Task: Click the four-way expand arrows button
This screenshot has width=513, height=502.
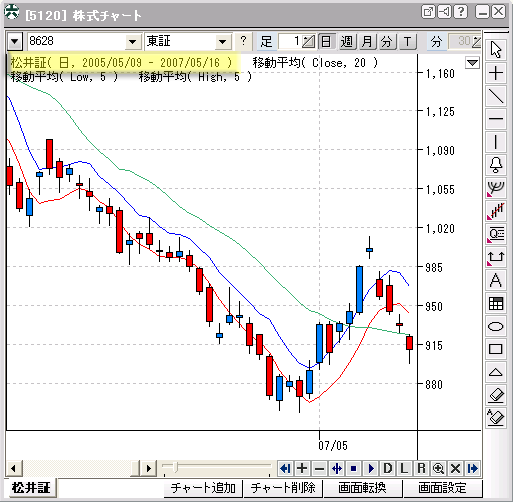Action: tap(337, 469)
